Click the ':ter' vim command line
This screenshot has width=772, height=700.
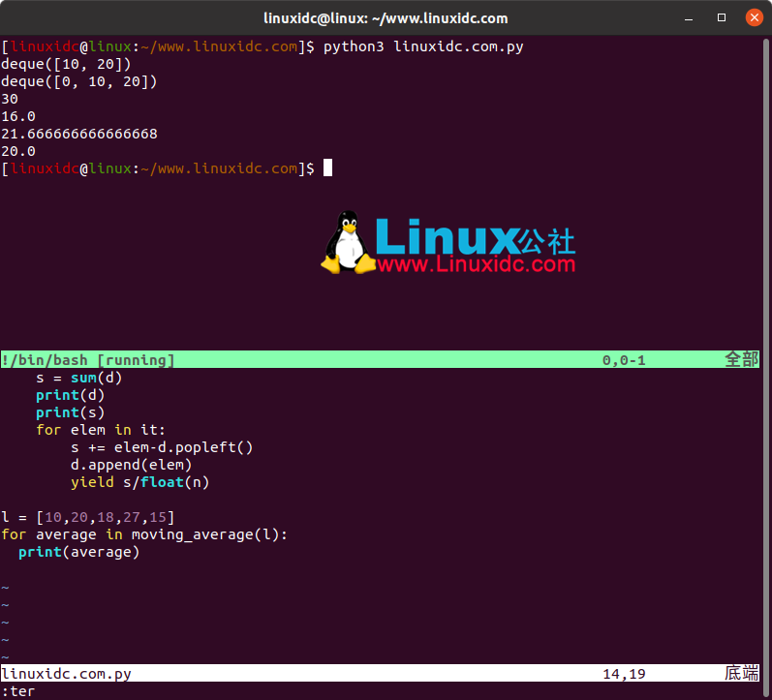pyautogui.click(x=18, y=691)
